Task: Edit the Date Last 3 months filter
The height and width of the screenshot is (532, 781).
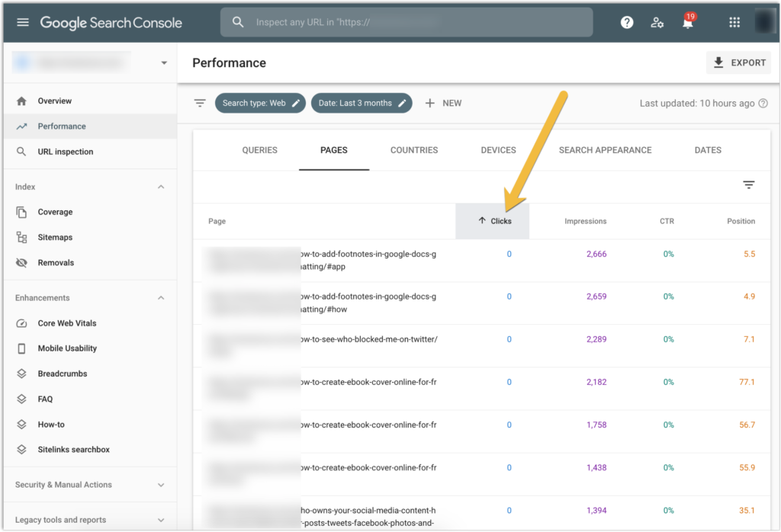Action: click(x=362, y=103)
